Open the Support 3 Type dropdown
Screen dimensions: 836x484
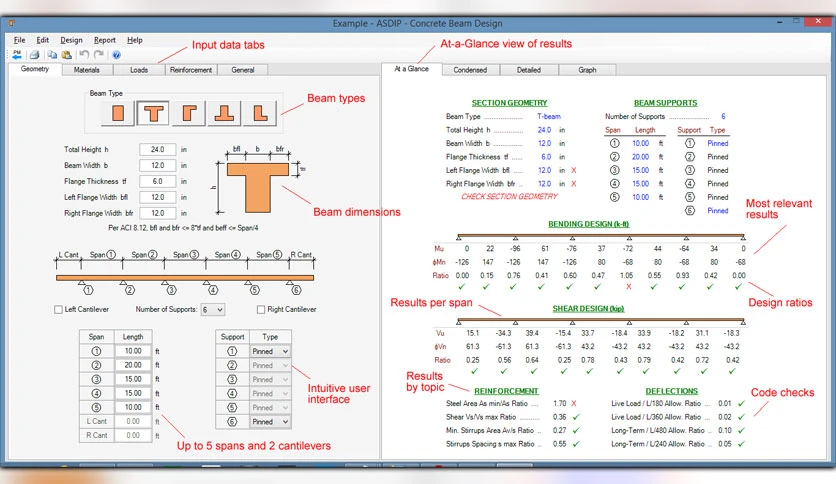click(x=270, y=380)
